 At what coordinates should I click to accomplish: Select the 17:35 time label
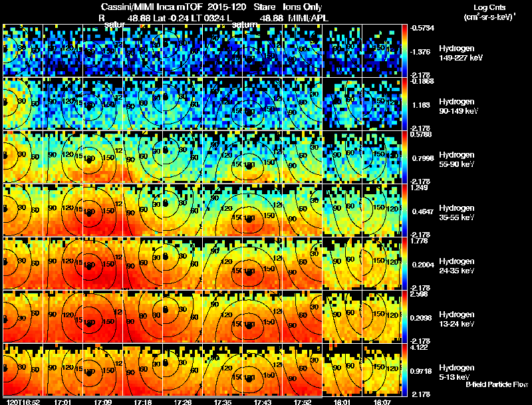pyautogui.click(x=223, y=402)
